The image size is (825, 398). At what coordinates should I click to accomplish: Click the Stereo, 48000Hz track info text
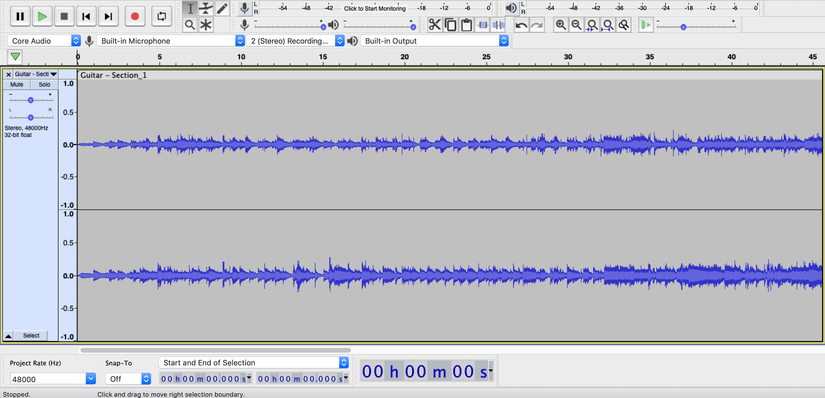pyautogui.click(x=26, y=128)
